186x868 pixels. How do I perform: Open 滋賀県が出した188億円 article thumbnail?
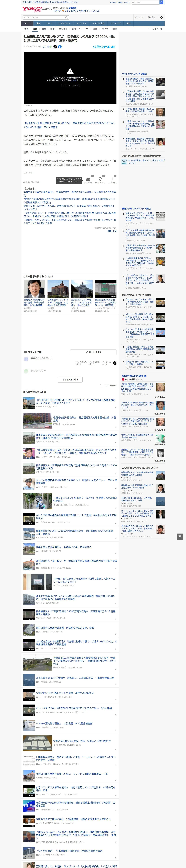tap(82, 289)
